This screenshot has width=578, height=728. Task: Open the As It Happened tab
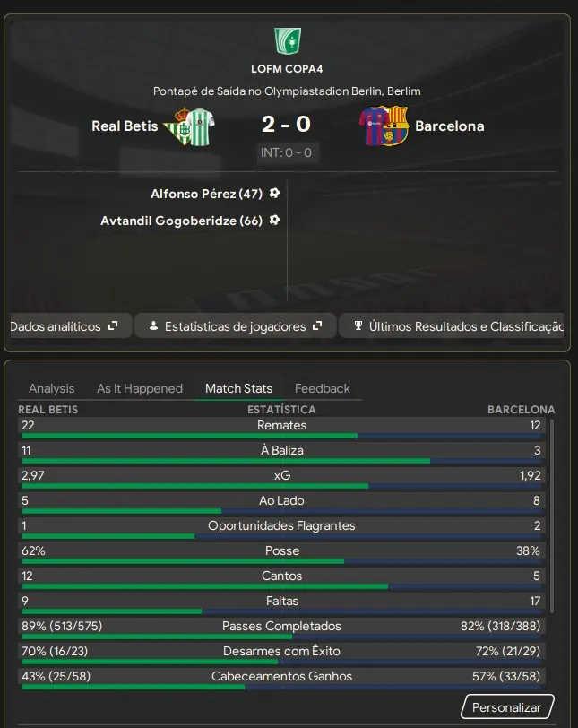[x=140, y=388]
